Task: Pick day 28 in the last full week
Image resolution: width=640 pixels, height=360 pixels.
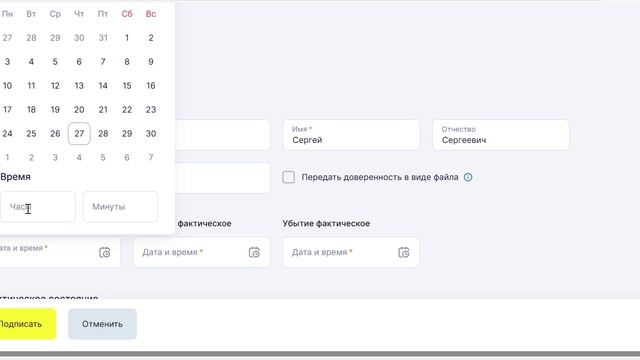Action: click(x=103, y=133)
